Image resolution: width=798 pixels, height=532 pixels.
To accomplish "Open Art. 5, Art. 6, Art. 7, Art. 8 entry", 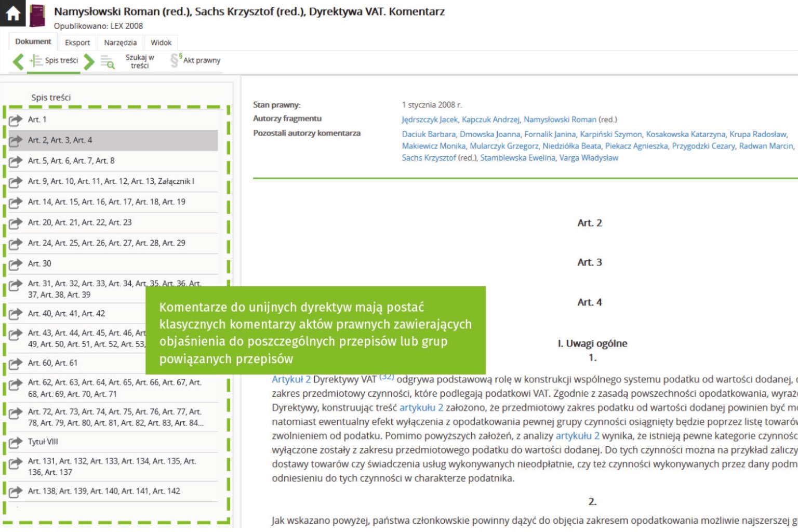I will [x=71, y=161].
